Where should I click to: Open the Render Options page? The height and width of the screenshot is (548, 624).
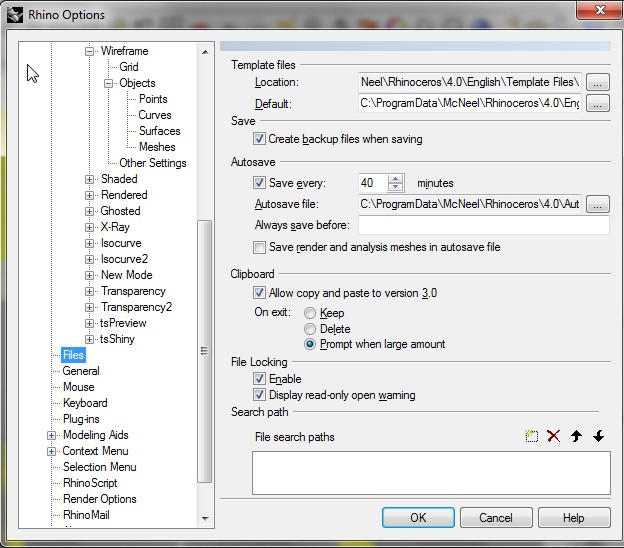click(99, 499)
